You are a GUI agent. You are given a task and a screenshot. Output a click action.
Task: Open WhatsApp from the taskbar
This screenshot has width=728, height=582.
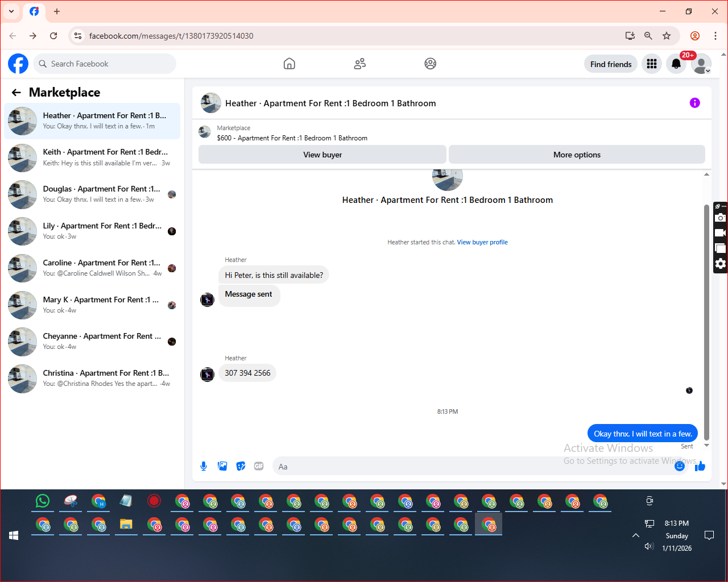tap(43, 501)
